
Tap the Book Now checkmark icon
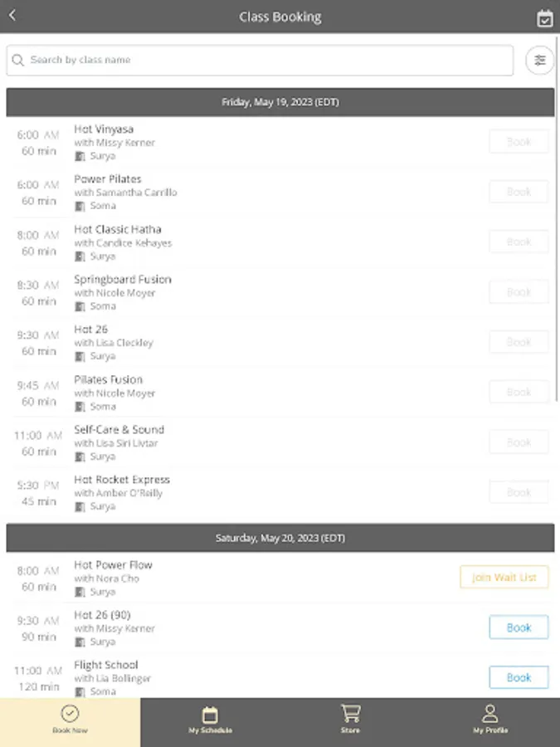[71, 713]
